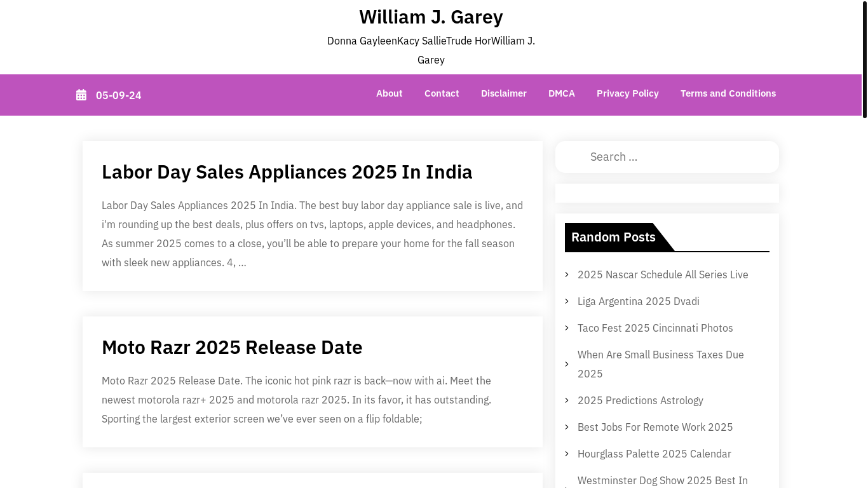
Task: Click the Moto Razr post excerpt text
Action: (x=297, y=400)
